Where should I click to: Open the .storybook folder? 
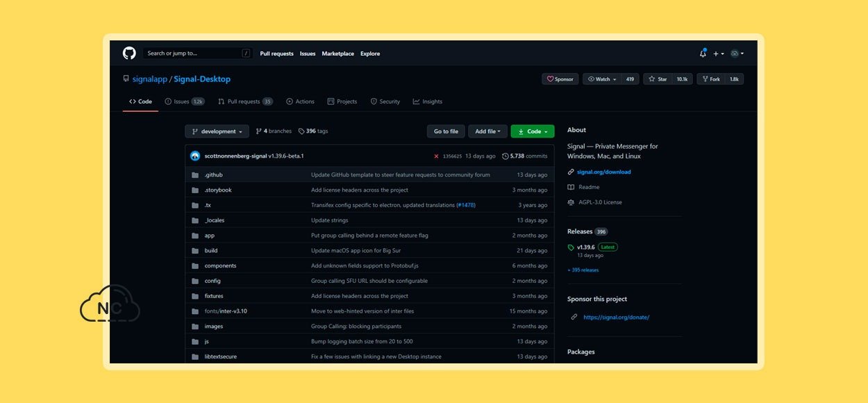click(x=218, y=190)
